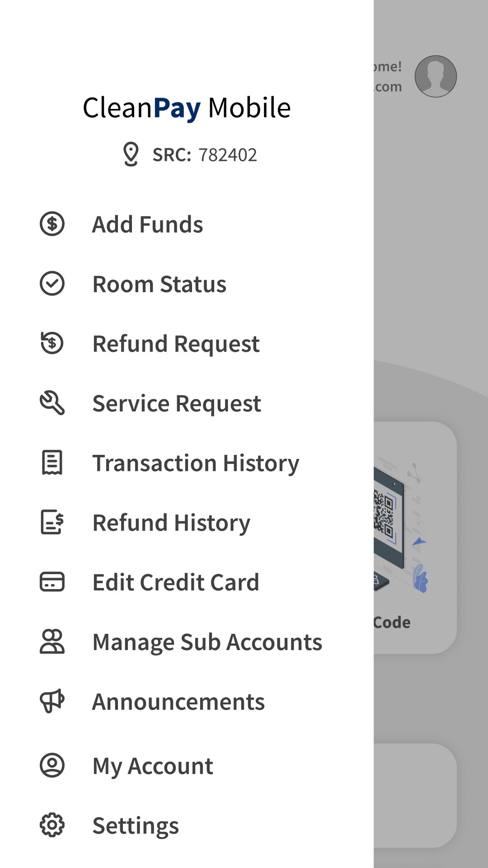This screenshot has width=488, height=868.
Task: Tap the profile avatar picture
Action: coord(436,76)
